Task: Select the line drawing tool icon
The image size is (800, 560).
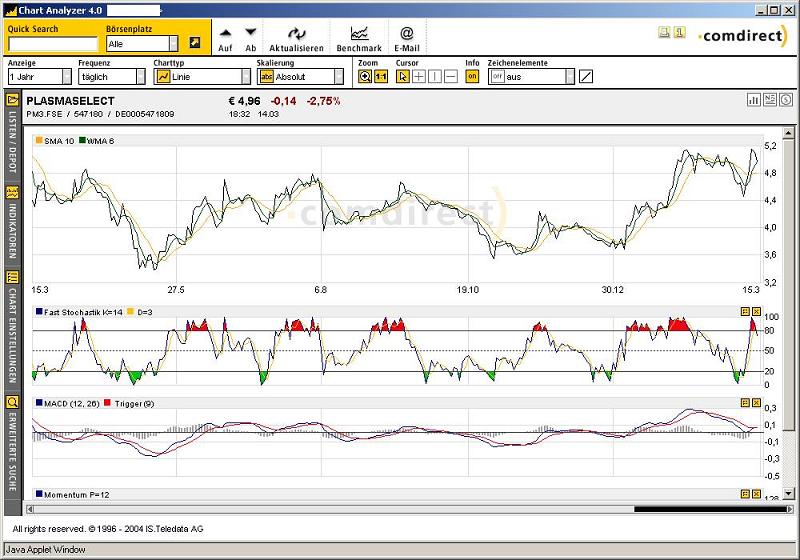Action: pyautogui.click(x=586, y=76)
